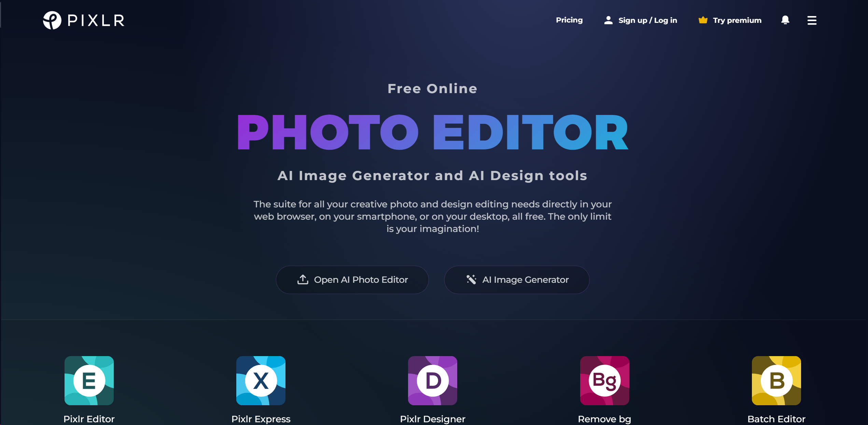Click Try premium button
Viewport: 868px width, 425px height.
[x=730, y=20]
